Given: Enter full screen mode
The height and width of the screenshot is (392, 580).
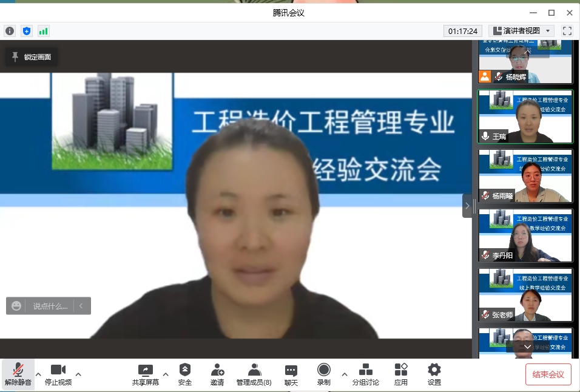Looking at the screenshot, I should pyautogui.click(x=567, y=31).
